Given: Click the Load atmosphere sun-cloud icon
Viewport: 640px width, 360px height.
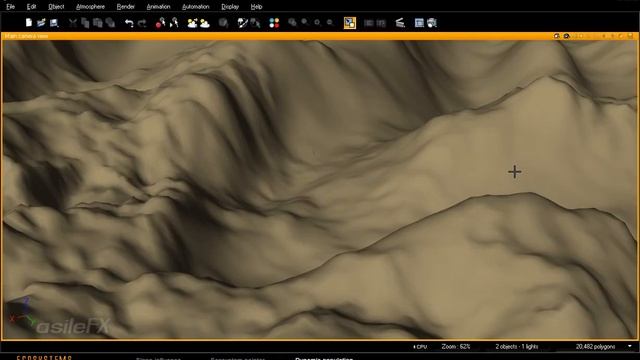Looking at the screenshot, I should pos(192,23).
